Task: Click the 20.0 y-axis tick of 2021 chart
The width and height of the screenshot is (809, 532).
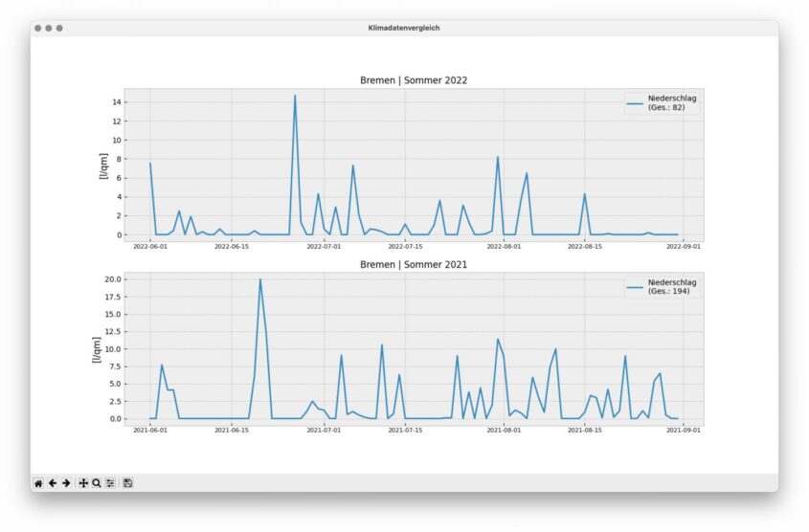Action: [112, 279]
